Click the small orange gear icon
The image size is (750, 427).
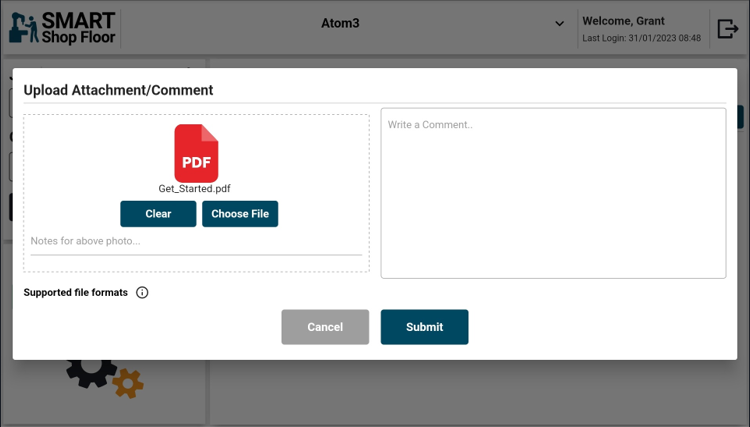click(x=128, y=383)
